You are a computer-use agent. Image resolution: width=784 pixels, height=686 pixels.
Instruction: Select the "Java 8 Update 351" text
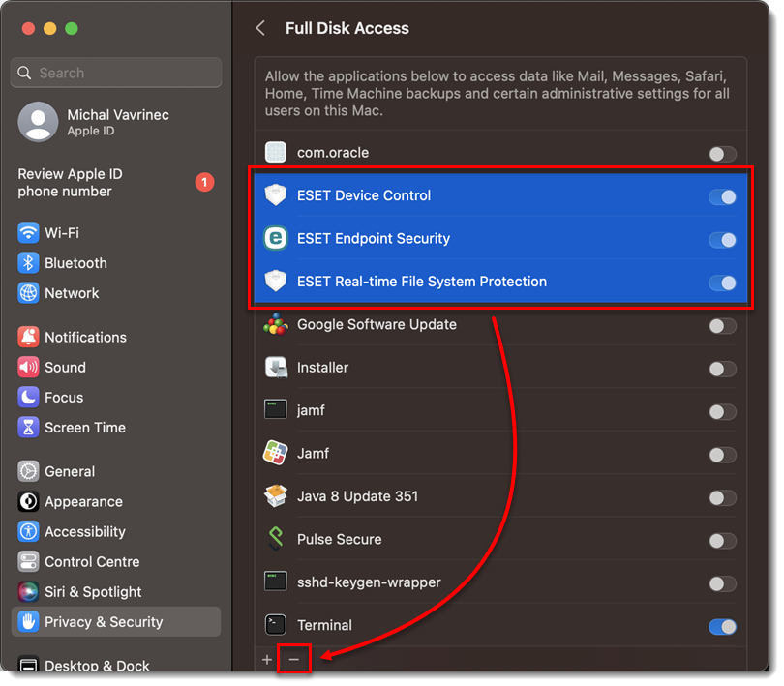pos(357,496)
